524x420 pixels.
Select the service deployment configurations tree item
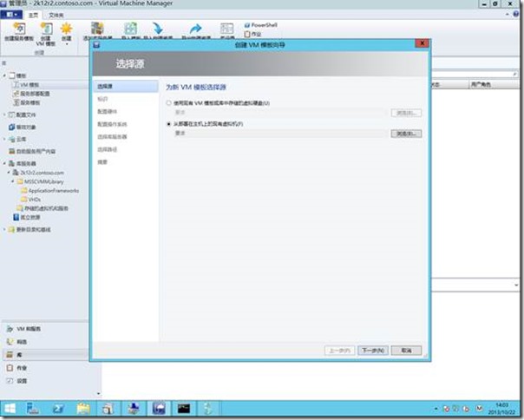31,94
